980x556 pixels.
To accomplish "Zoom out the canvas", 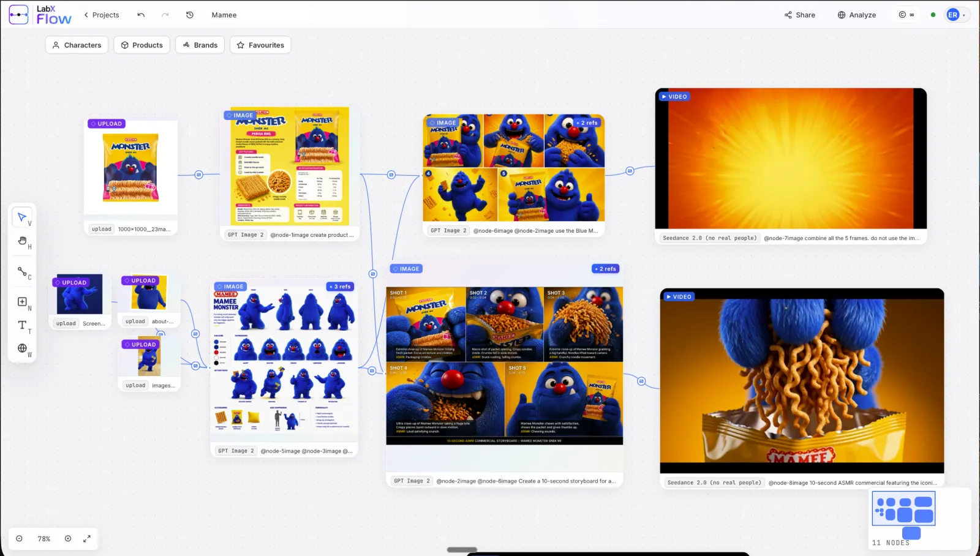I will coord(19,539).
